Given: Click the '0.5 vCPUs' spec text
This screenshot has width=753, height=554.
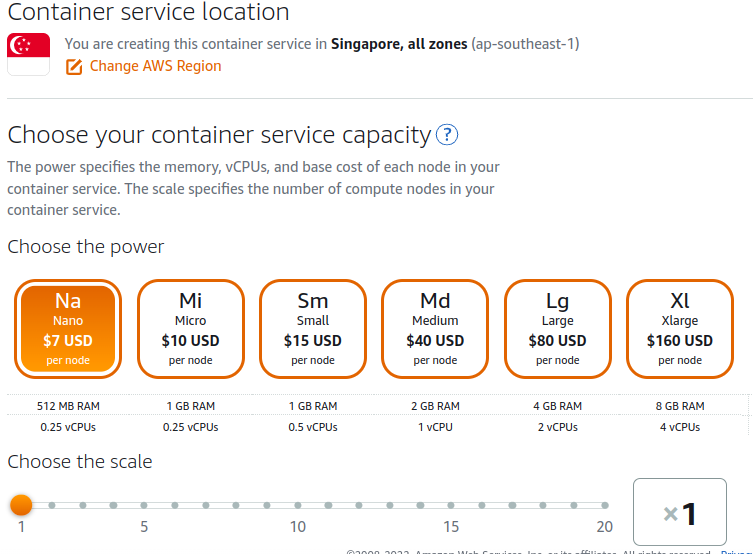Looking at the screenshot, I should coord(313,427).
